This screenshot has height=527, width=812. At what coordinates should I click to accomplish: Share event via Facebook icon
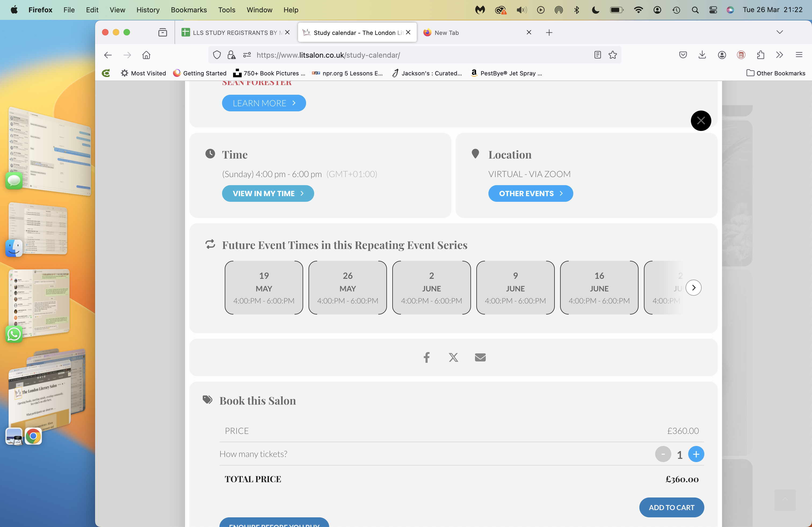pos(426,357)
